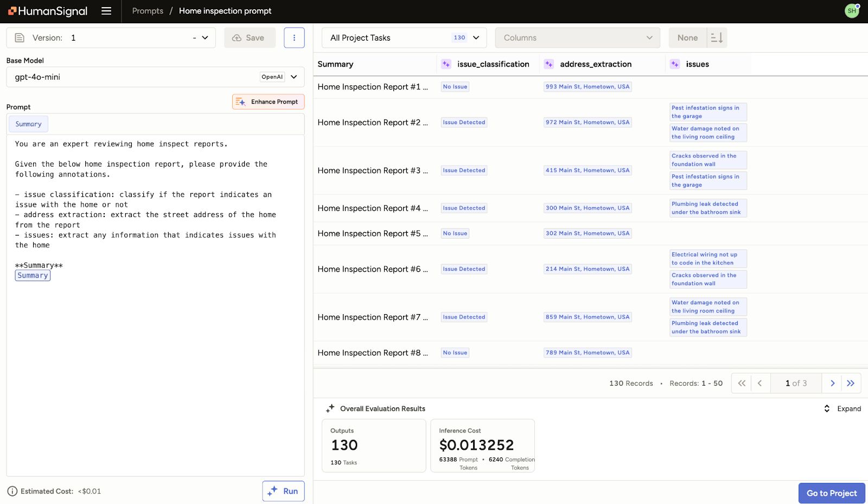Click Report #4's plumbing leak issue tag
The width and height of the screenshot is (868, 504).
[x=708, y=208]
